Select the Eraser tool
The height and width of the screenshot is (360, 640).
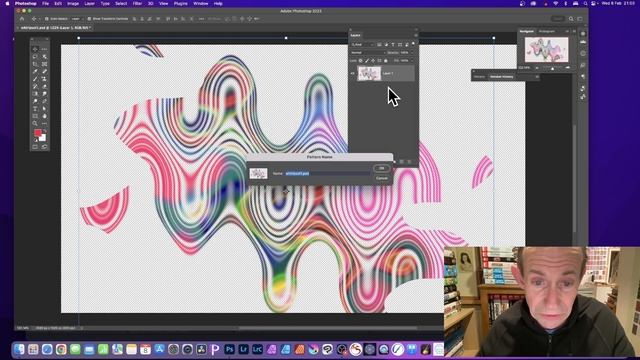pyautogui.click(x=44, y=86)
